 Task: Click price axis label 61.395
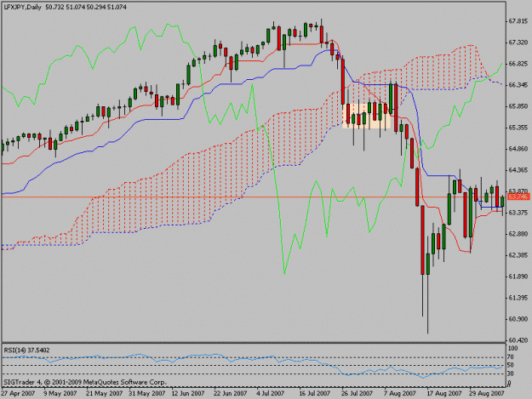[x=518, y=298]
